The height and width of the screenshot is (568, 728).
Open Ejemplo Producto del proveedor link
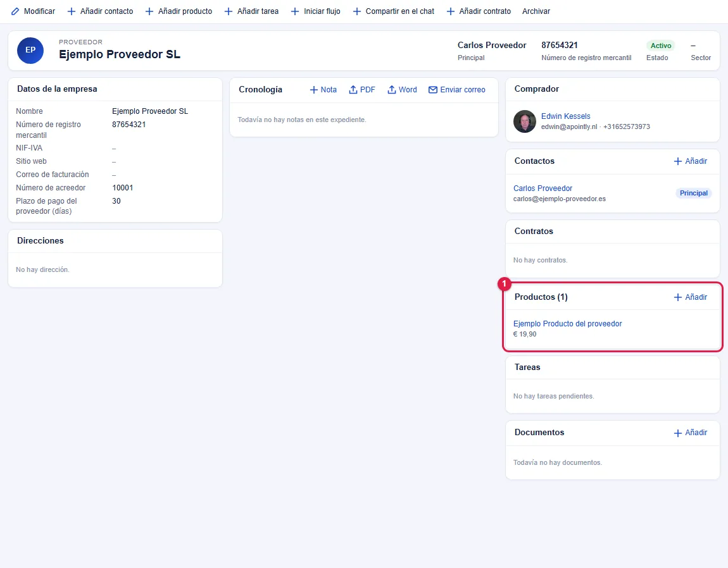click(x=567, y=323)
